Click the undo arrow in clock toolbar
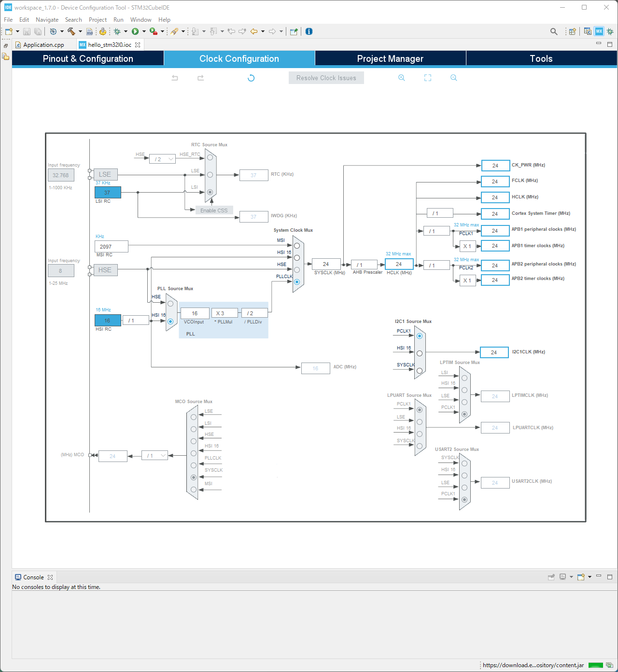 point(175,78)
